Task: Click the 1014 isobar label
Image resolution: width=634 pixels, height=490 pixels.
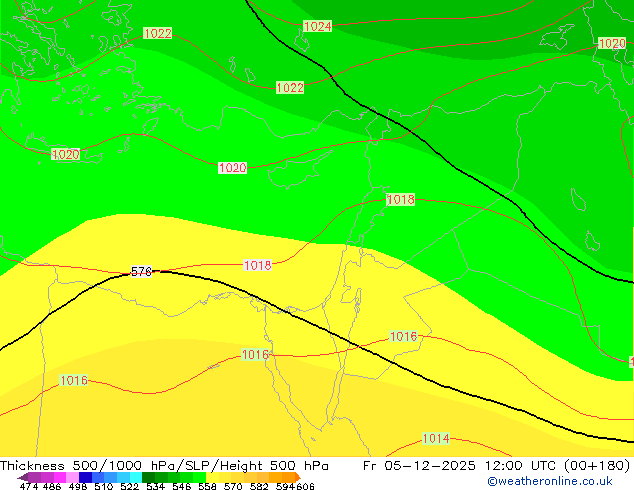Action: [x=435, y=439]
